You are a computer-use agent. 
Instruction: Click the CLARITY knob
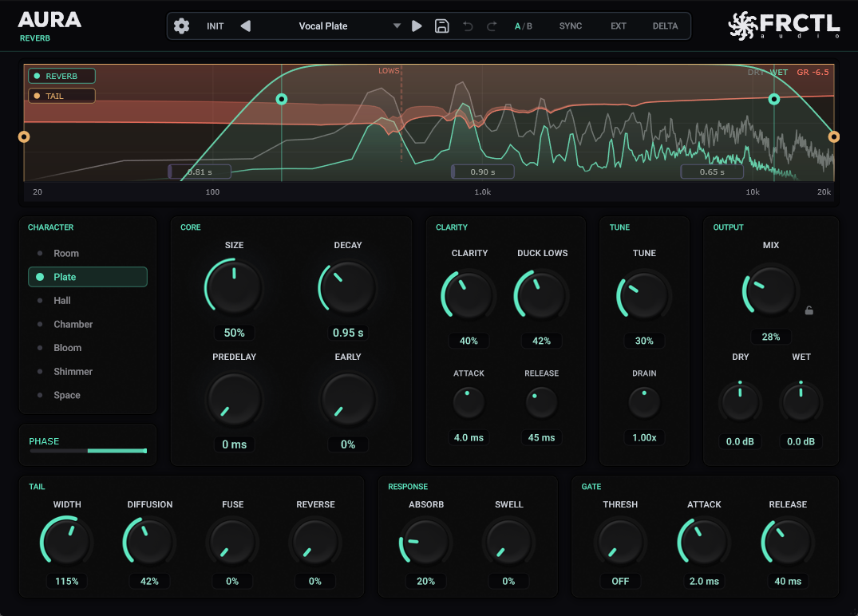[469, 295]
